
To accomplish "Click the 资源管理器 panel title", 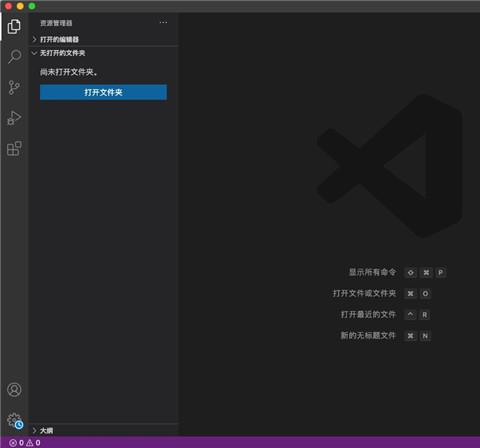I will (x=56, y=23).
